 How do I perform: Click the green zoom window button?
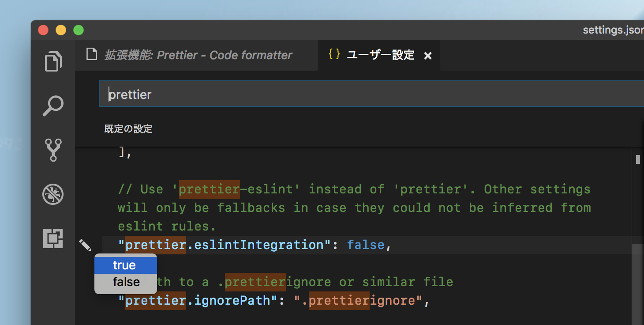click(79, 30)
